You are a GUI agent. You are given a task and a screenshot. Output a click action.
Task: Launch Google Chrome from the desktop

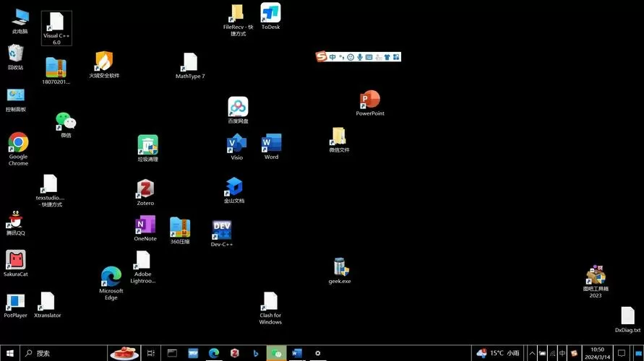click(19, 149)
